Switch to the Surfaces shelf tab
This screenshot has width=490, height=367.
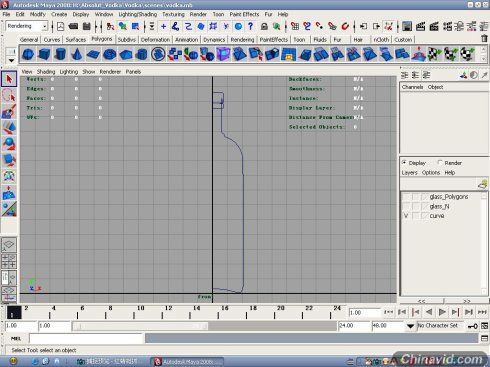76,39
